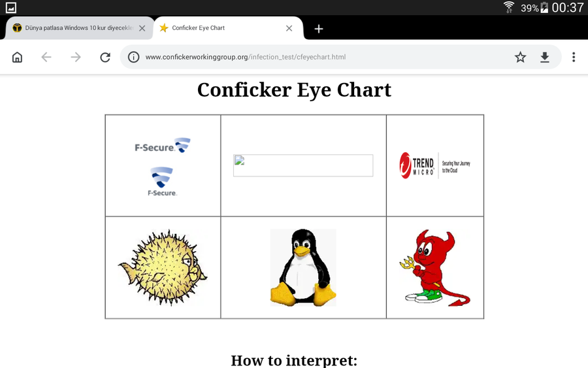Click the FreeBSD red daemon image
Image resolution: width=588 pixels, height=368 pixels.
pos(434,267)
